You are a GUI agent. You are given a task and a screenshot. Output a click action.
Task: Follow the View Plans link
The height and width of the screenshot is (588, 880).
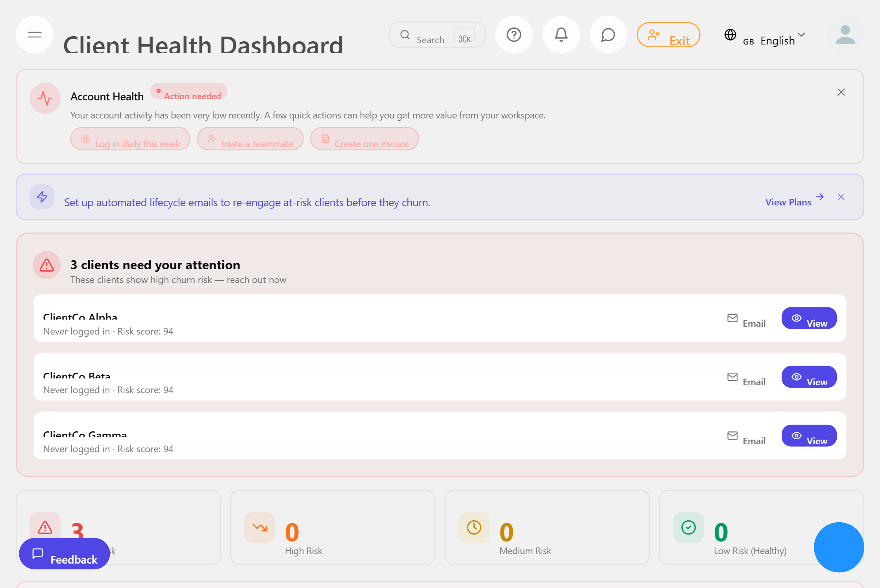[788, 202]
